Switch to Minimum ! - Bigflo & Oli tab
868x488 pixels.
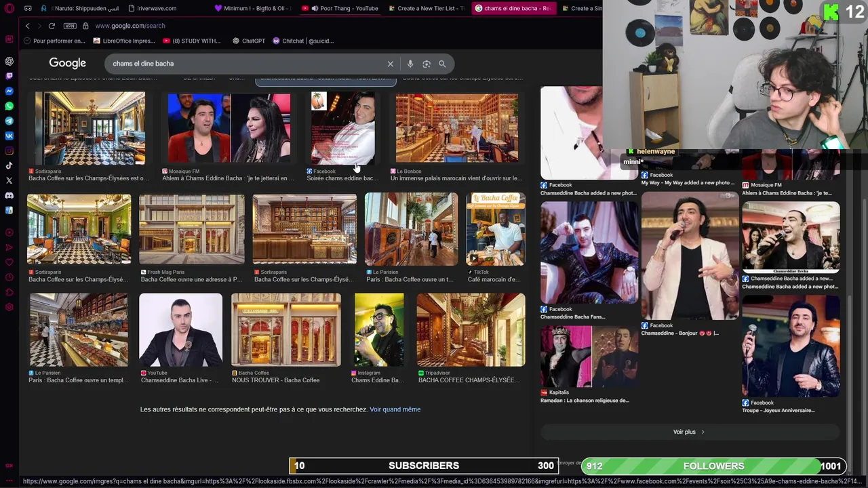253,8
